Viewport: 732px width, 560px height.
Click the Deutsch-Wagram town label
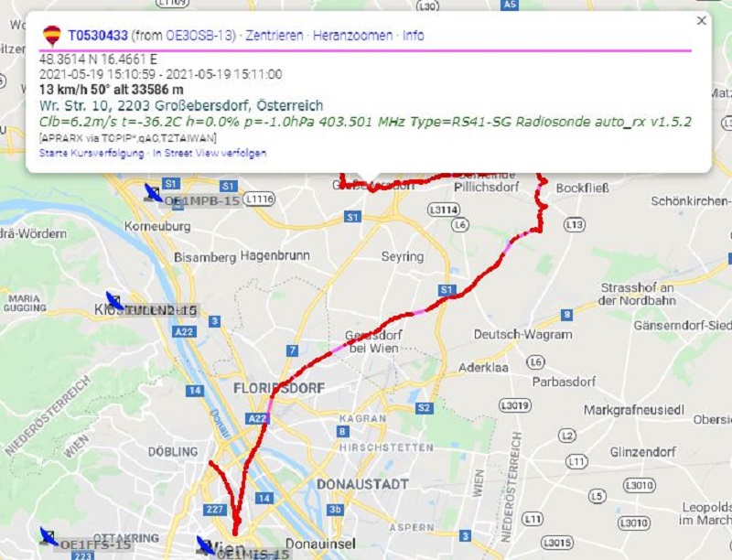(522, 335)
